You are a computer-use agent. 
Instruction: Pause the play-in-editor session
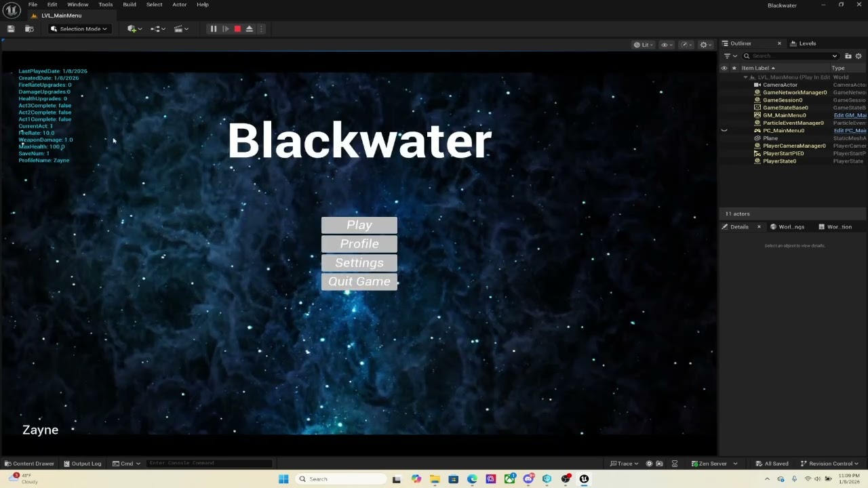[213, 28]
